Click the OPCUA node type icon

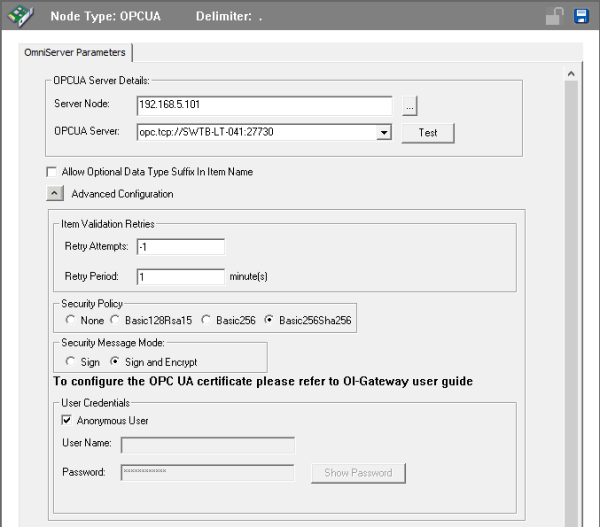[x=20, y=16]
